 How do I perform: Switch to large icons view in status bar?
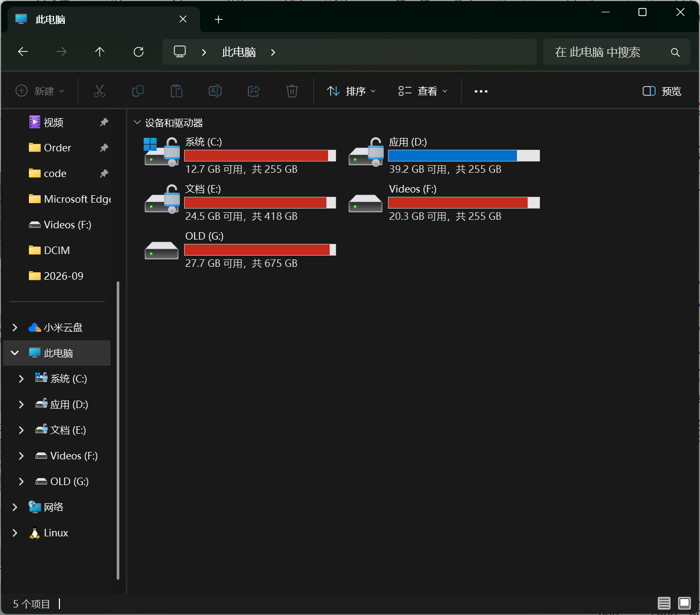pos(684,603)
